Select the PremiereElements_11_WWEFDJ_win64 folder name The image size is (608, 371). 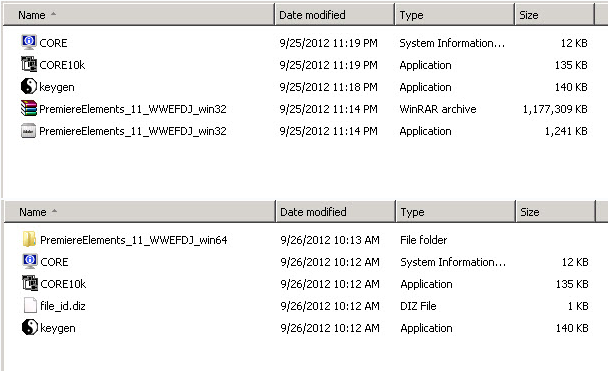[x=134, y=240]
